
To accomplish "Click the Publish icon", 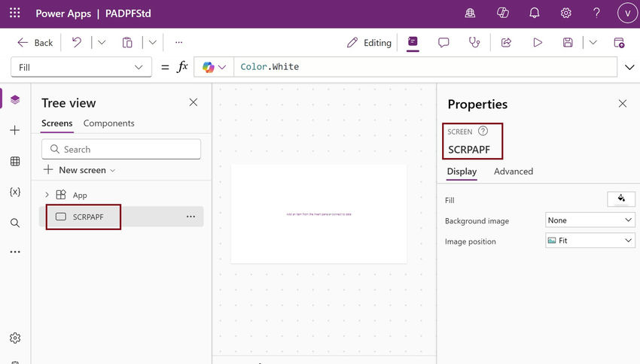I will (619, 42).
